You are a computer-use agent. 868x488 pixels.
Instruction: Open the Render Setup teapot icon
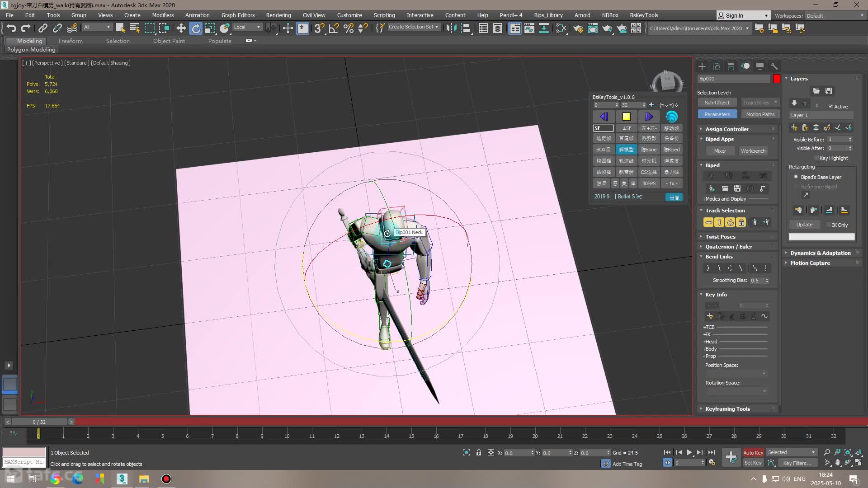pos(578,28)
